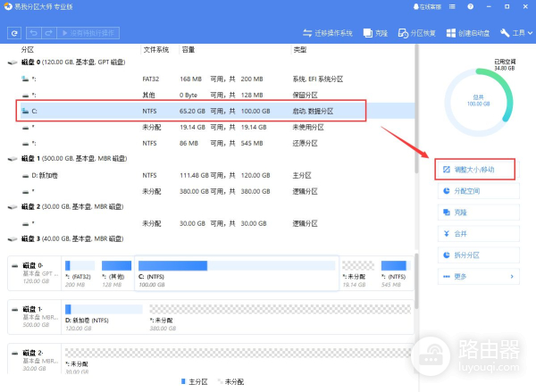Expand the 更多 options entry
The width and height of the screenshot is (536, 392).
tap(479, 277)
